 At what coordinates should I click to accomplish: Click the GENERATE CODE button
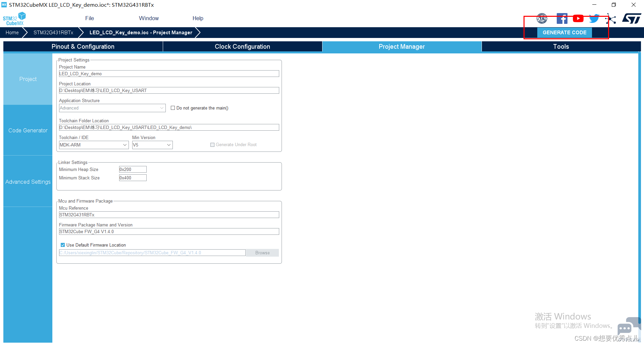[x=564, y=33]
